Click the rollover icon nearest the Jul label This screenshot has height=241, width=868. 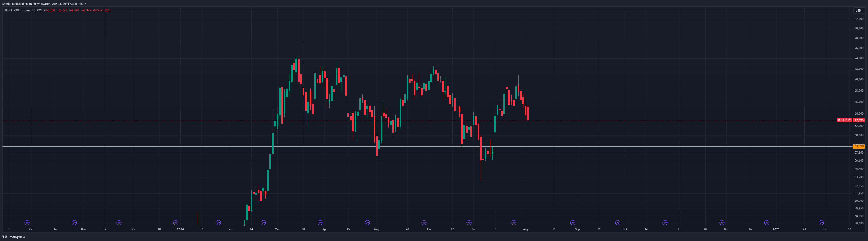(x=469, y=223)
